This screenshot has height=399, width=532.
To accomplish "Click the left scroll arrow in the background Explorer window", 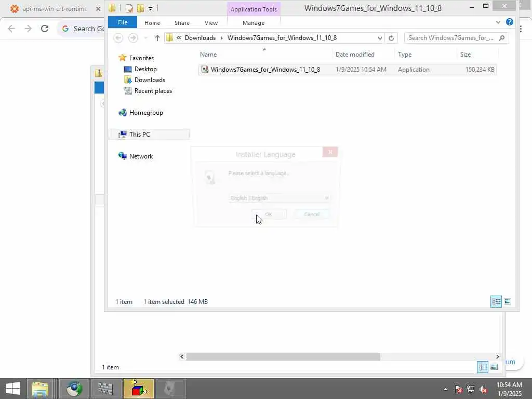I will (x=182, y=356).
